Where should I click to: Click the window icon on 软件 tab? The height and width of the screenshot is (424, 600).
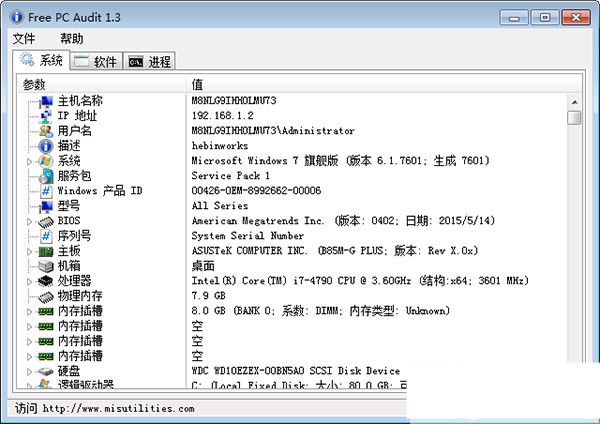coord(81,62)
